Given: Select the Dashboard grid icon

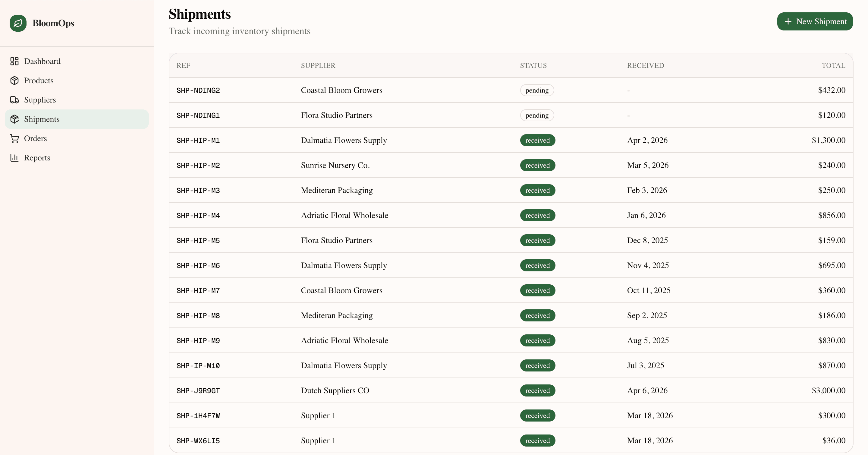Looking at the screenshot, I should point(14,61).
